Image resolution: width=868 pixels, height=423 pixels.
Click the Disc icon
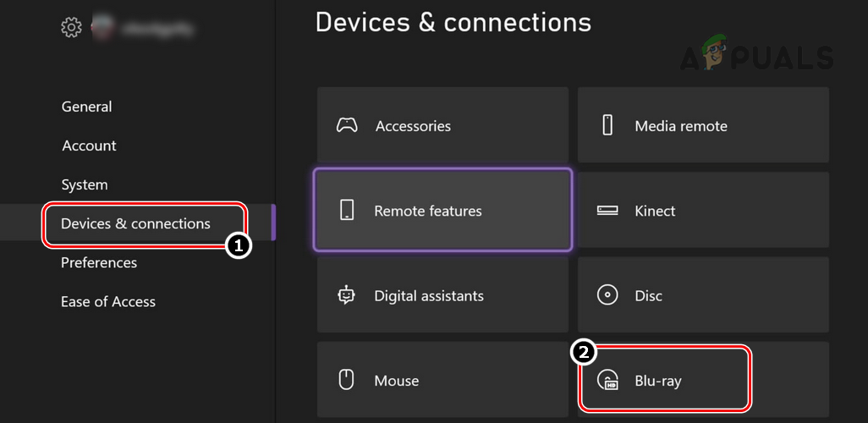(607, 295)
